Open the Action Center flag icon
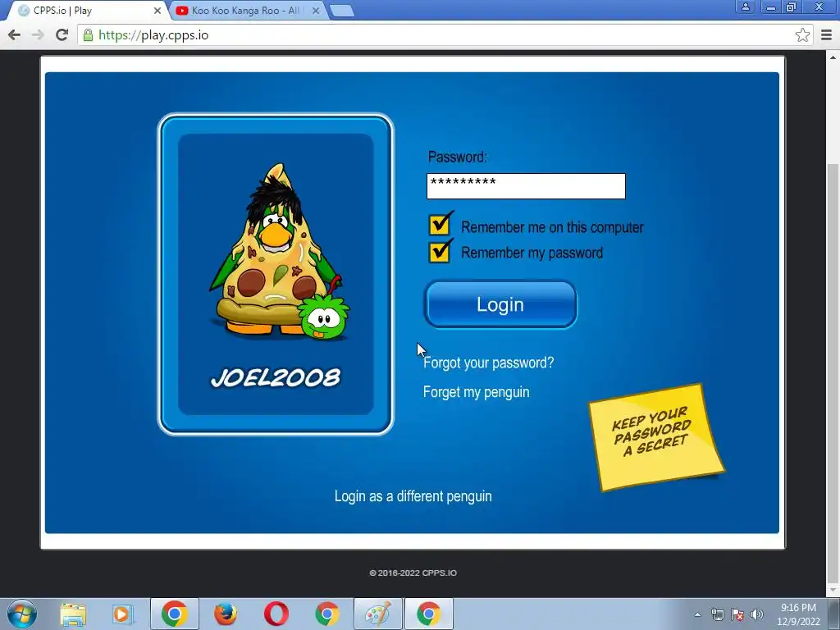The width and height of the screenshot is (840, 630). 737,614
